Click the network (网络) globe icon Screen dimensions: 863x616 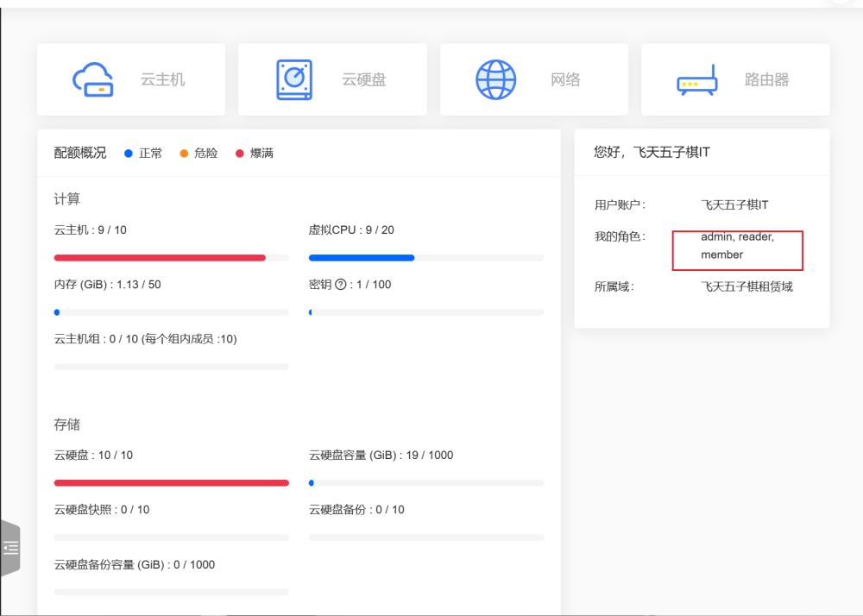tap(496, 79)
